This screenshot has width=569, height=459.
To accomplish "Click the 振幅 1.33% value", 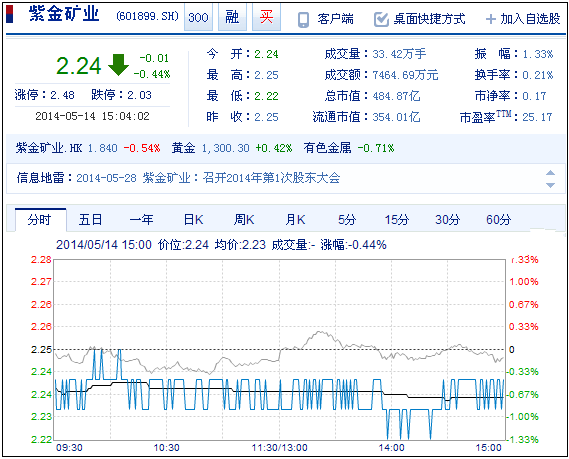I will (538, 54).
